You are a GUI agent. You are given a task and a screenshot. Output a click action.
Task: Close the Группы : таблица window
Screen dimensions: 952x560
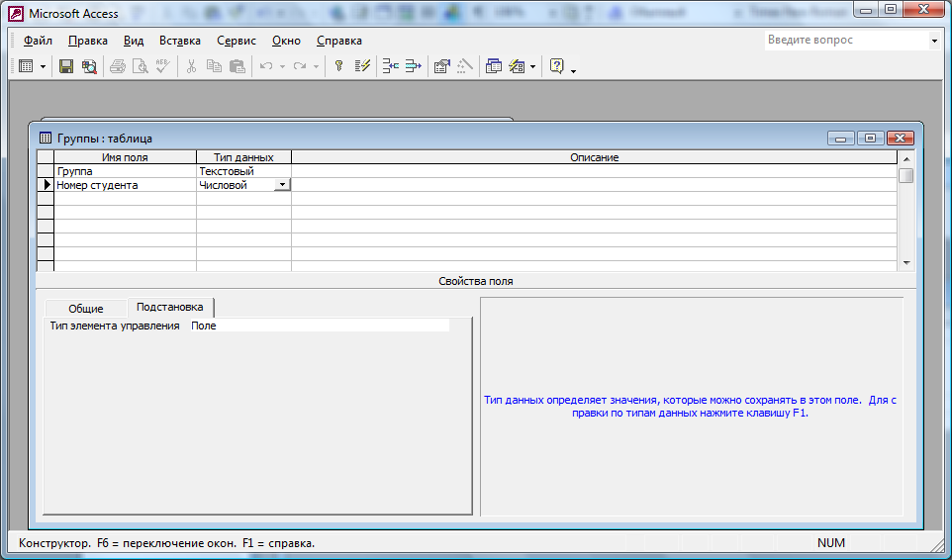coord(900,139)
